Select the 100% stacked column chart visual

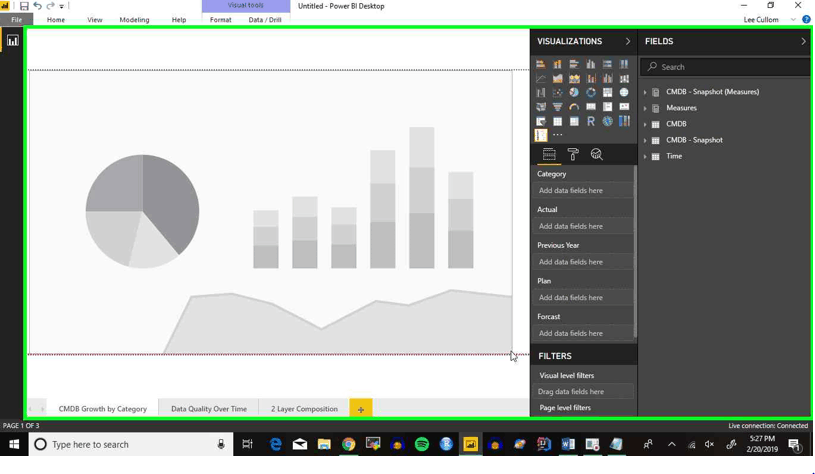click(624, 64)
